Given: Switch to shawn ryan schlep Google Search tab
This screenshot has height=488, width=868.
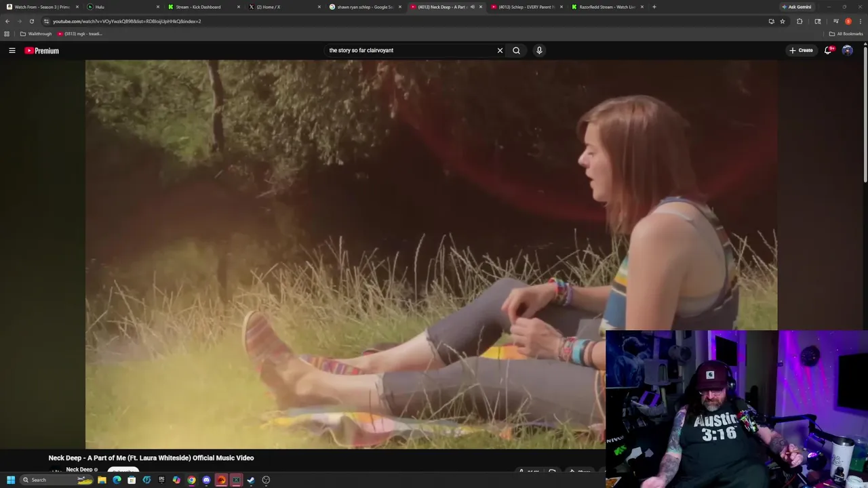Looking at the screenshot, I should 364,7.
